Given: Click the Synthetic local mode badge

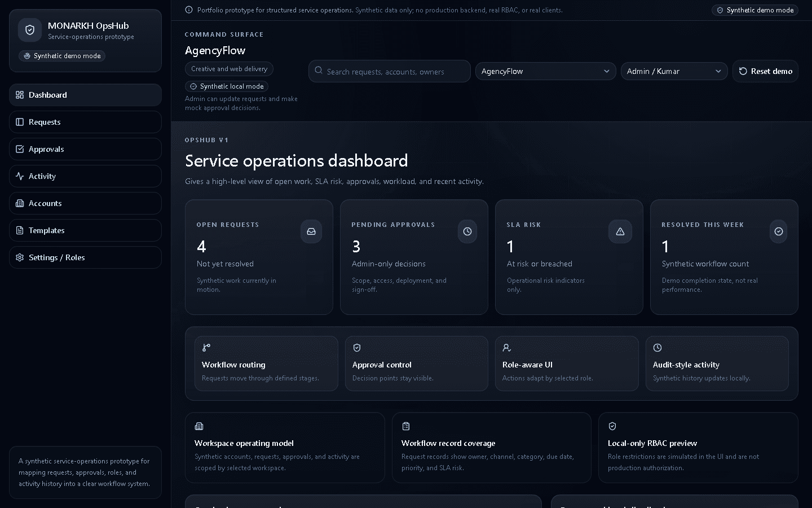Looking at the screenshot, I should pos(226,86).
